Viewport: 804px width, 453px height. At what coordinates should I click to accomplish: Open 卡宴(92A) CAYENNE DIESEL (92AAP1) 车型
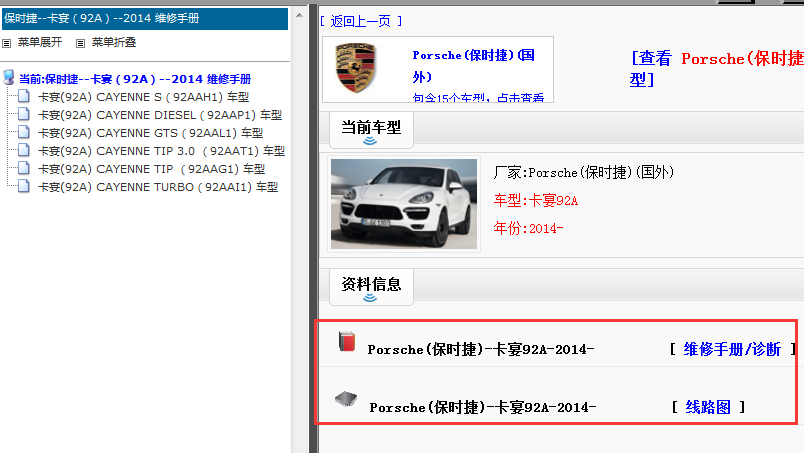160,115
